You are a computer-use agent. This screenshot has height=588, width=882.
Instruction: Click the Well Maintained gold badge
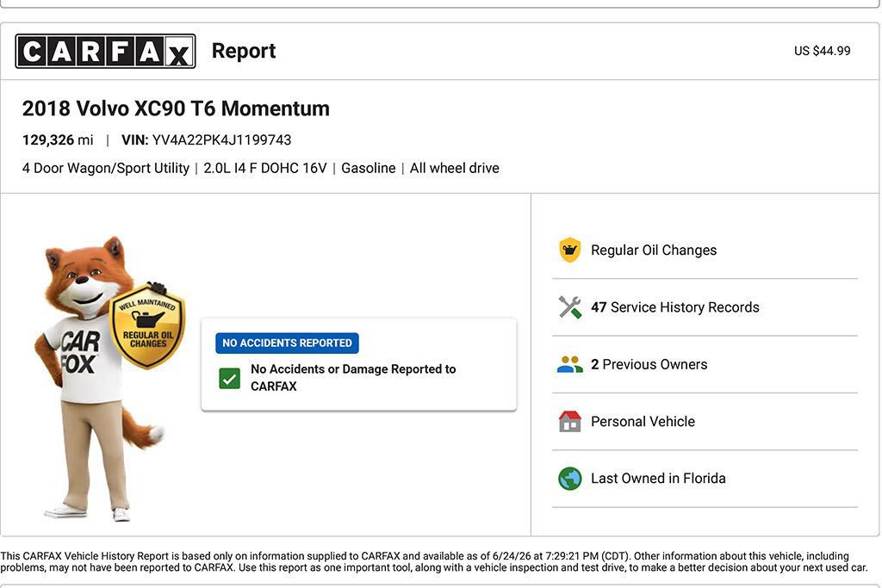pos(147,326)
